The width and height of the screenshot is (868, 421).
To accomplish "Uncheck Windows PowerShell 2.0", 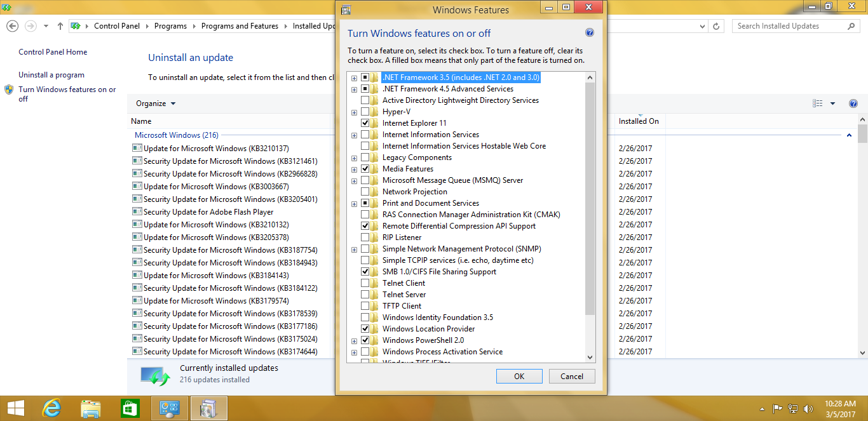I will pyautogui.click(x=365, y=340).
